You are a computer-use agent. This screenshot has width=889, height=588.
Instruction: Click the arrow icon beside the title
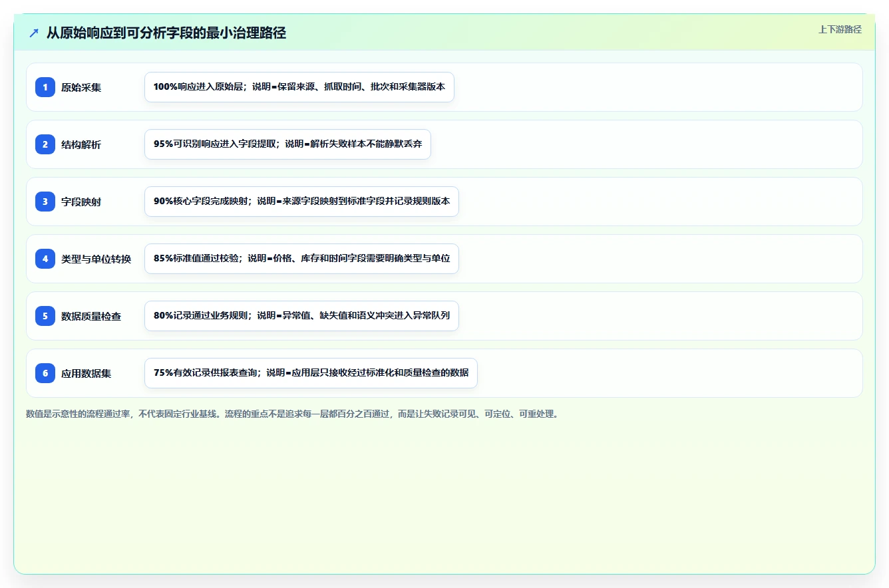[33, 33]
